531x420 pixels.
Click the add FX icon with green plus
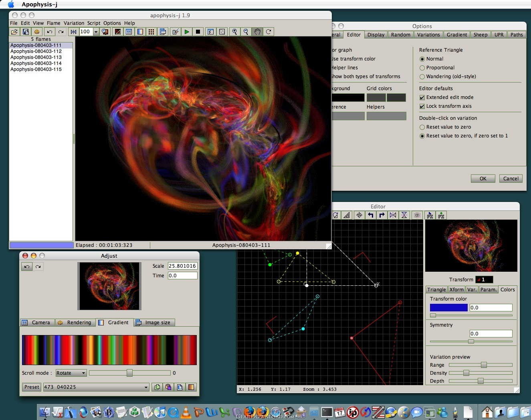point(441,215)
